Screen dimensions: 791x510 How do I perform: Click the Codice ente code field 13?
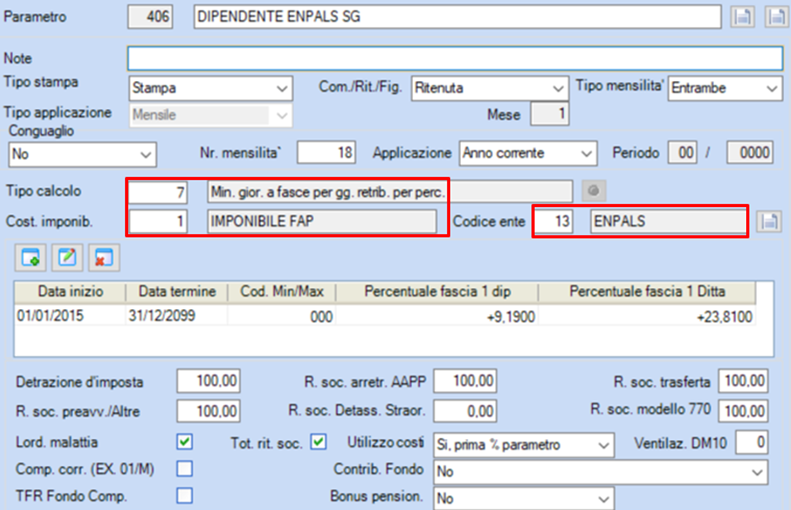(x=554, y=221)
